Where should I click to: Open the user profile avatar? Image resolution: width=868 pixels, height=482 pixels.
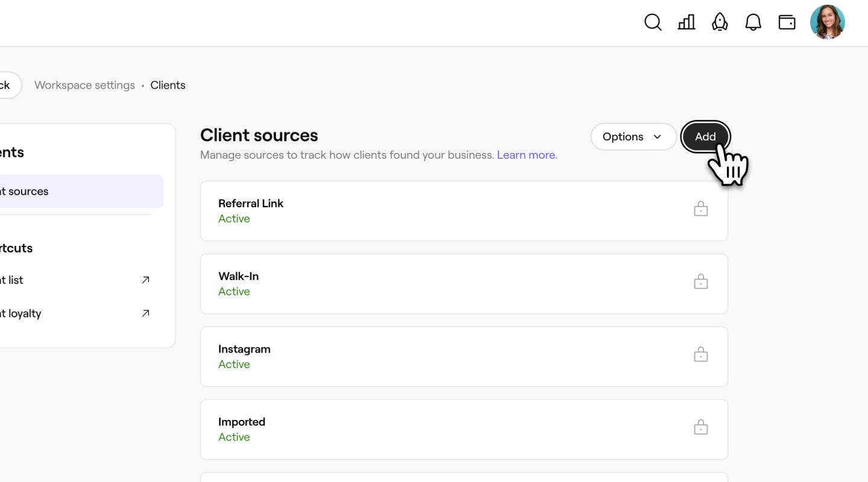pos(828,22)
